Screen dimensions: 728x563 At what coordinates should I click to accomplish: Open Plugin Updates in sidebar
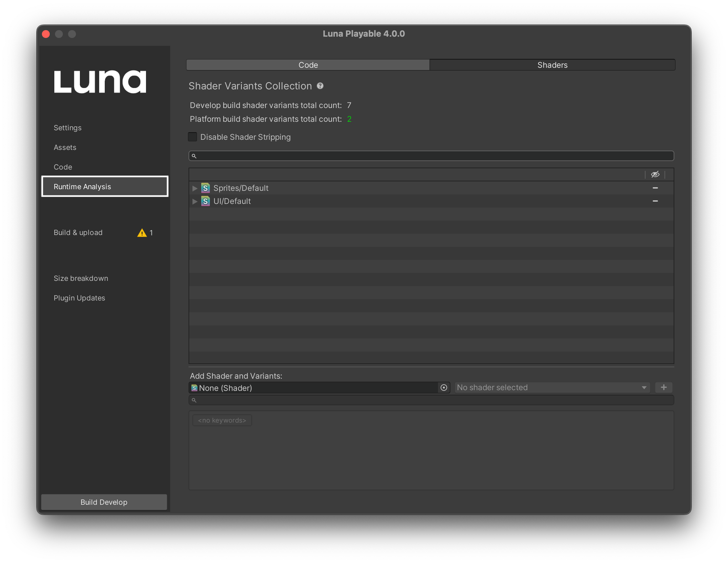[79, 298]
